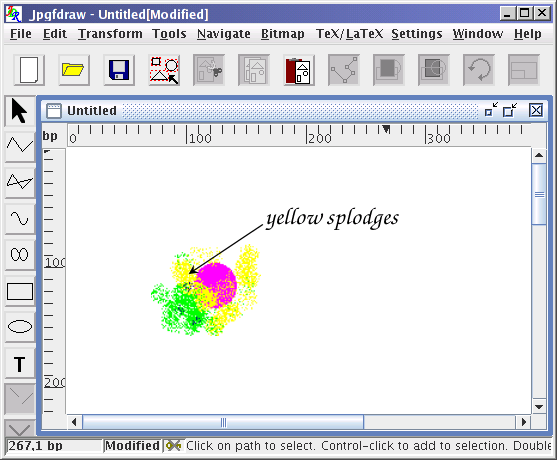Click the Modified status label

133,445
